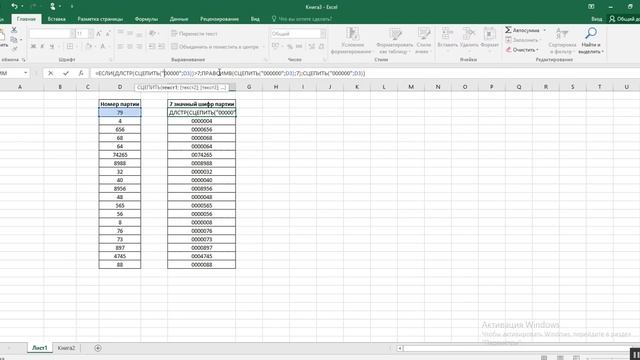Click the percent style icon

pos(290,47)
